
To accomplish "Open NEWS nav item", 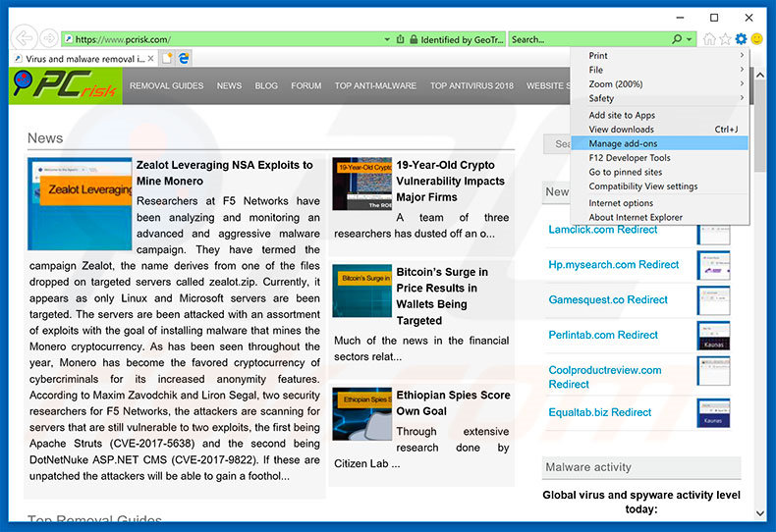I will (229, 85).
